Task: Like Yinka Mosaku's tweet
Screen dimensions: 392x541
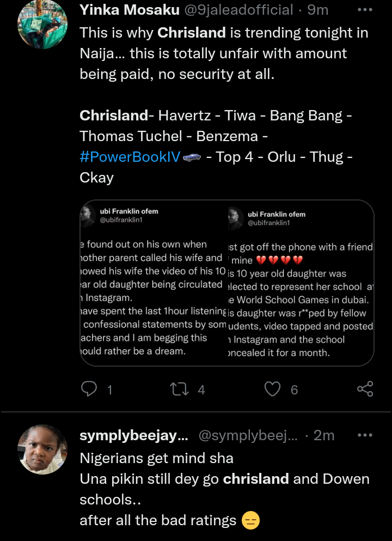Action: point(272,389)
